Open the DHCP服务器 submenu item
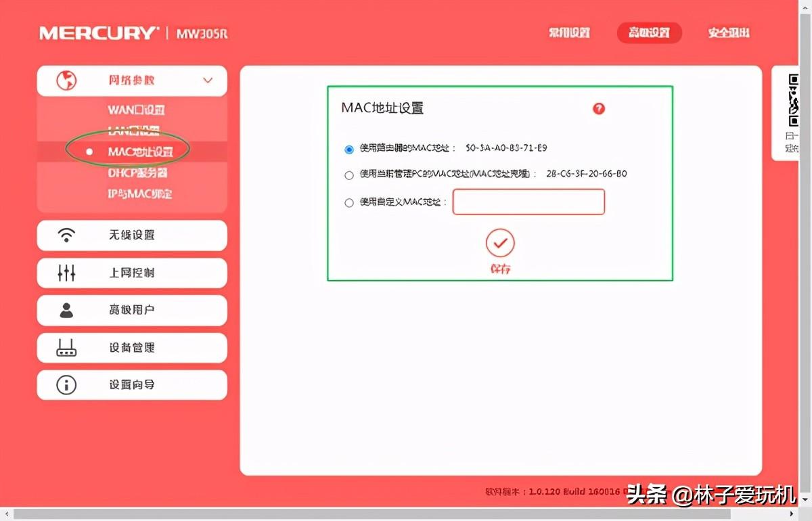The height and width of the screenshot is (521, 812). click(x=137, y=173)
